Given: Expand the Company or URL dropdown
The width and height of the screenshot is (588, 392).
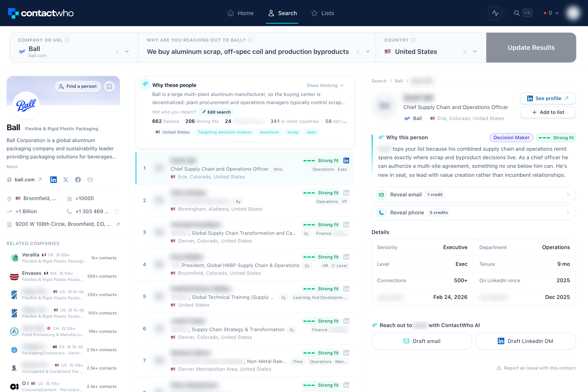Looking at the screenshot, I should point(127,51).
